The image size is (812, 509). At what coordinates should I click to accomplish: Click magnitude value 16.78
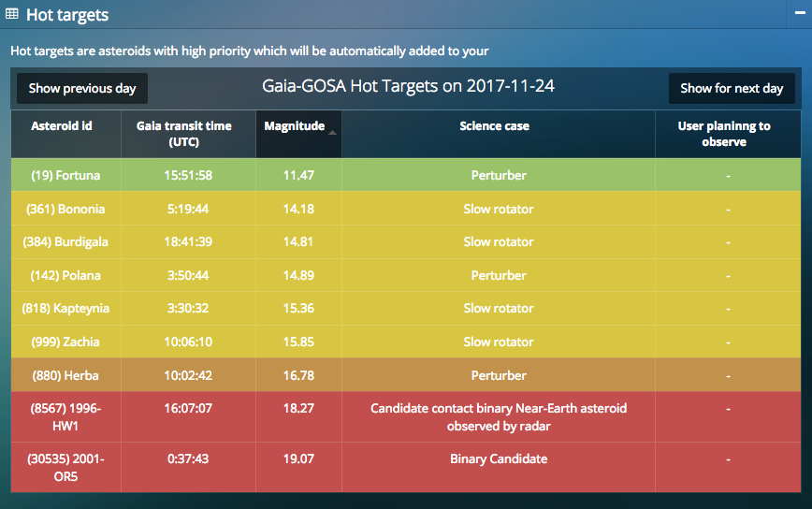[x=298, y=375]
